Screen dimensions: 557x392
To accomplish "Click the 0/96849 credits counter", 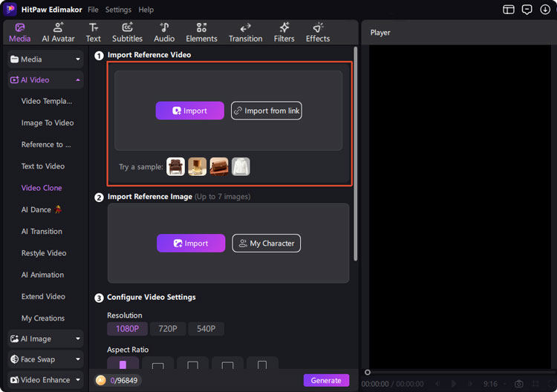I will point(123,381).
